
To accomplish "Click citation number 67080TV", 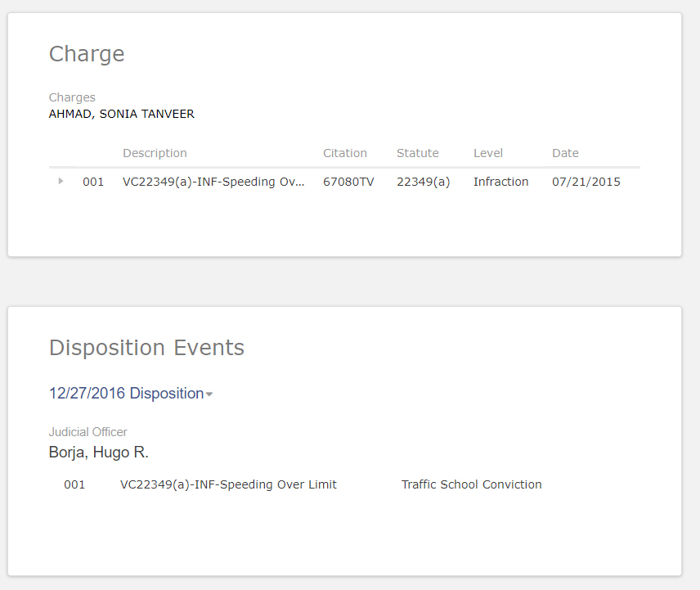I will [x=348, y=182].
